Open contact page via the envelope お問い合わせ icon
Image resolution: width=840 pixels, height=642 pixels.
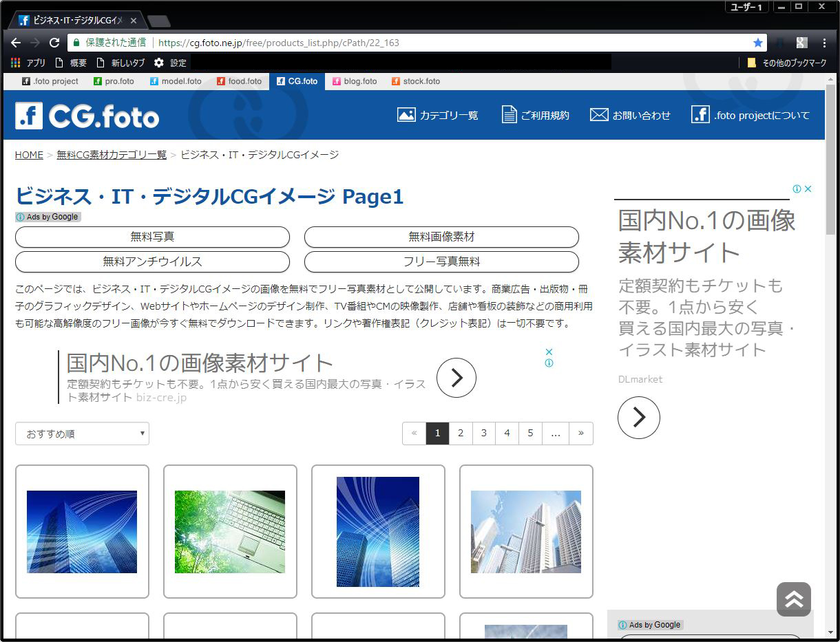point(599,115)
